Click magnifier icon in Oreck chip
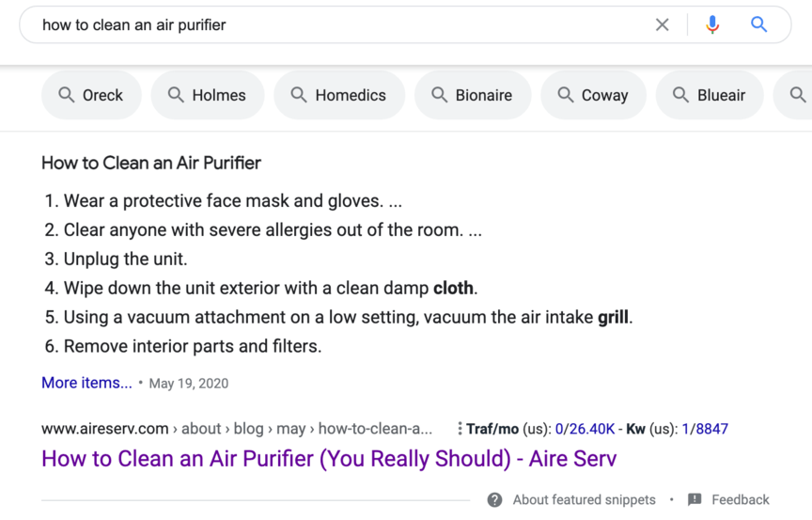The image size is (812, 520). click(67, 95)
